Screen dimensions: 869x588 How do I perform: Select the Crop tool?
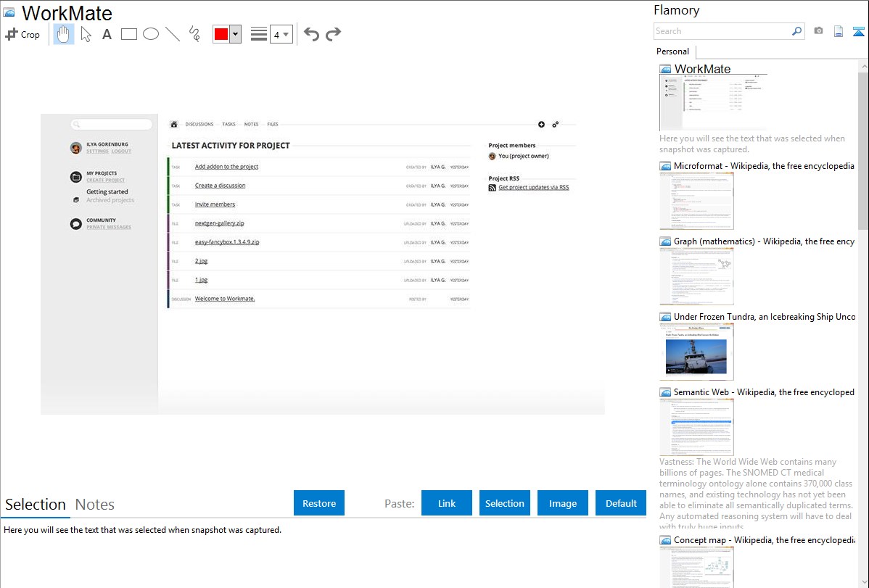pyautogui.click(x=22, y=34)
